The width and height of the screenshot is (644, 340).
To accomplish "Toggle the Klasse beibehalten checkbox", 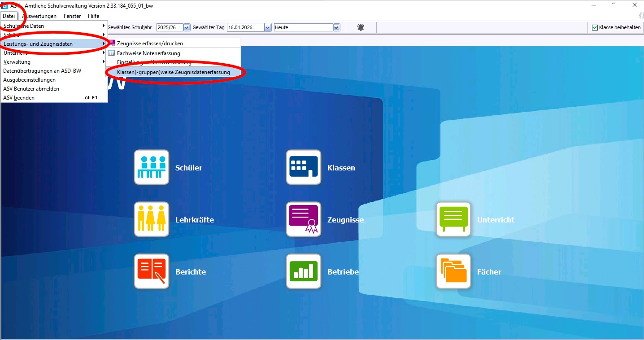I will [x=595, y=27].
